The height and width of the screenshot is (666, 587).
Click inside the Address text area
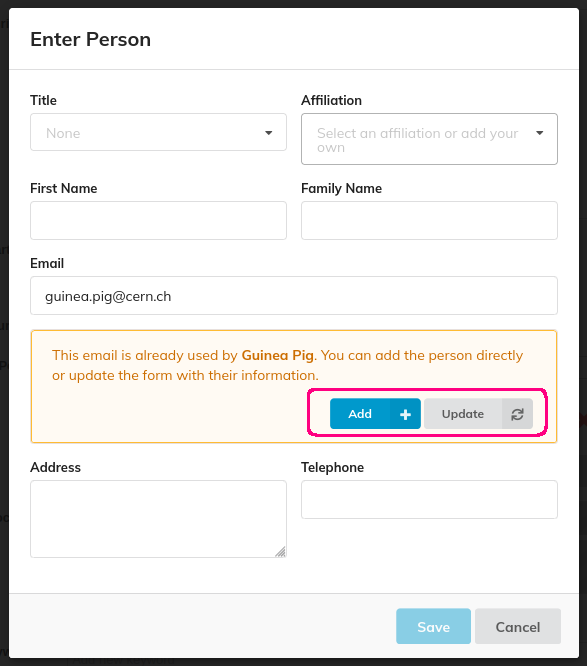[158, 519]
